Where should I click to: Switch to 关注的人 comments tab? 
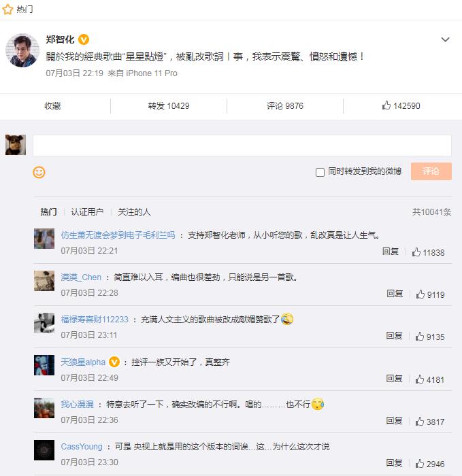[134, 211]
